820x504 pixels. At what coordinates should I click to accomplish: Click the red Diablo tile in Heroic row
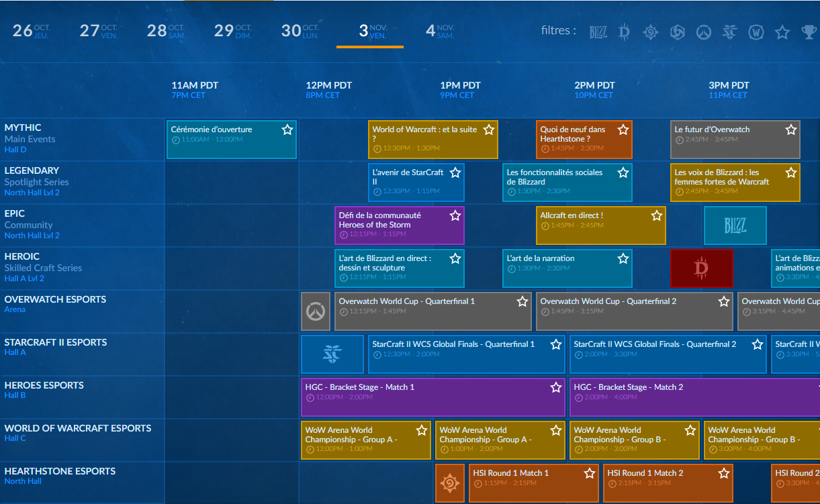point(701,268)
